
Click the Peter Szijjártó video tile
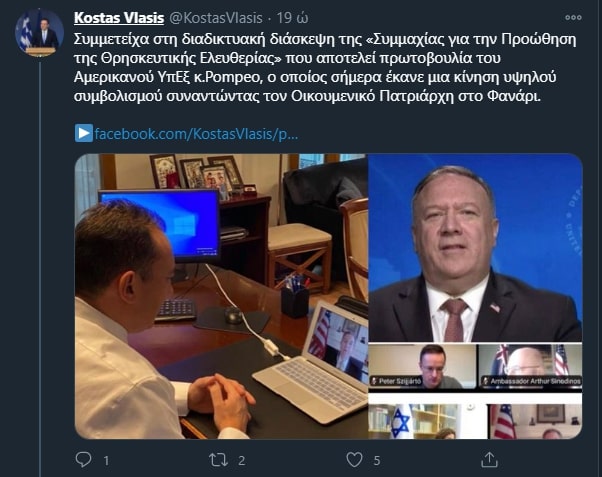tap(422, 366)
